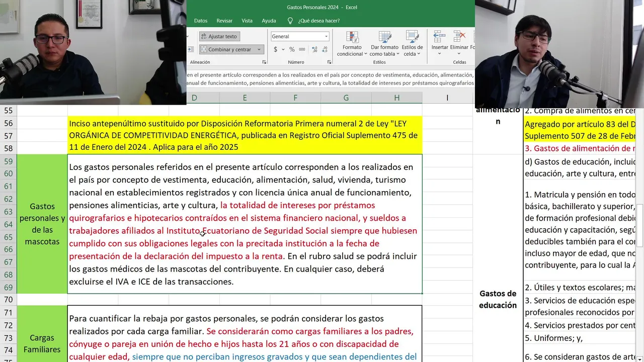Select row 59 header
The height and width of the screenshot is (362, 644).
[x=8, y=161]
